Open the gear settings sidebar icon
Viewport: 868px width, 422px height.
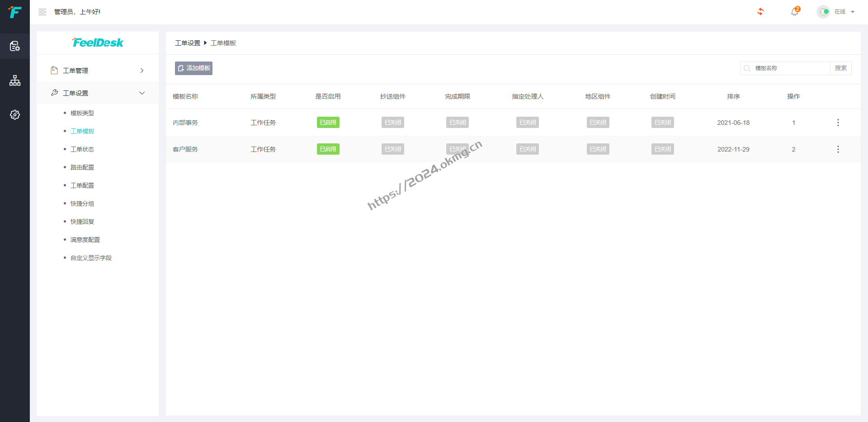click(x=15, y=115)
